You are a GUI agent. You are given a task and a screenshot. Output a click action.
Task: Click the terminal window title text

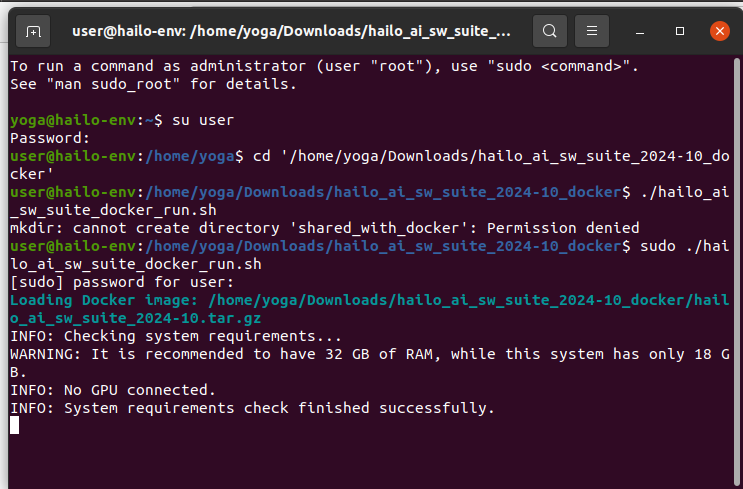[x=291, y=31]
